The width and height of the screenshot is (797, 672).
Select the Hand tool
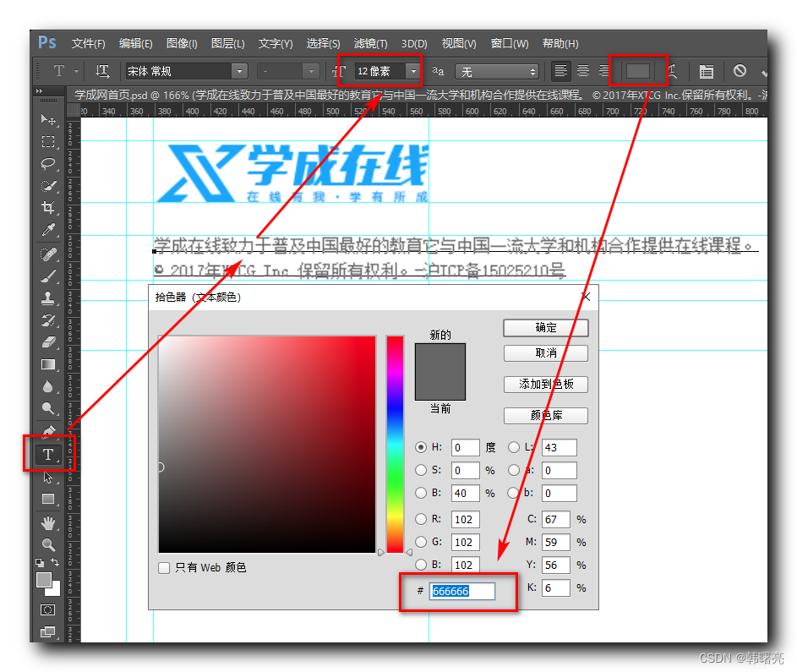(x=48, y=523)
